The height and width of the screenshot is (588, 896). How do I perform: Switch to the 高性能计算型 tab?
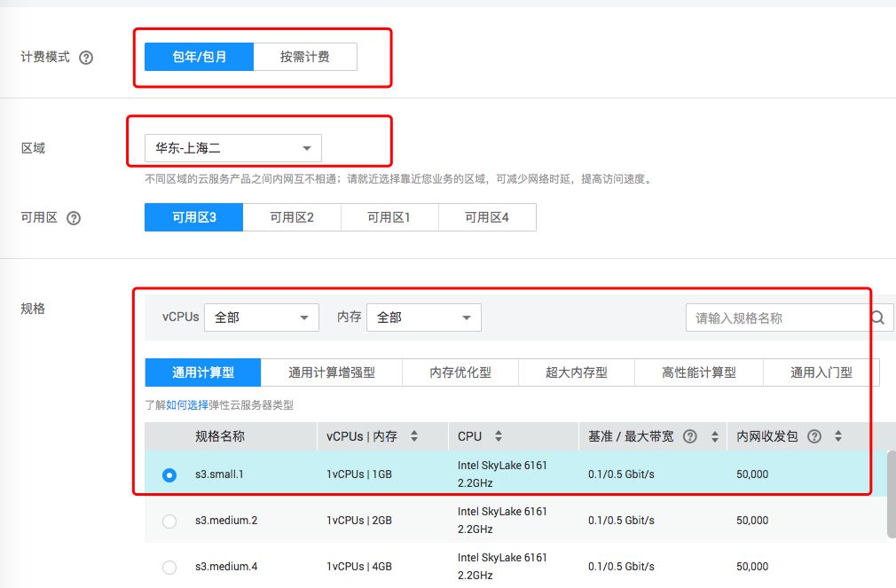[x=698, y=372]
